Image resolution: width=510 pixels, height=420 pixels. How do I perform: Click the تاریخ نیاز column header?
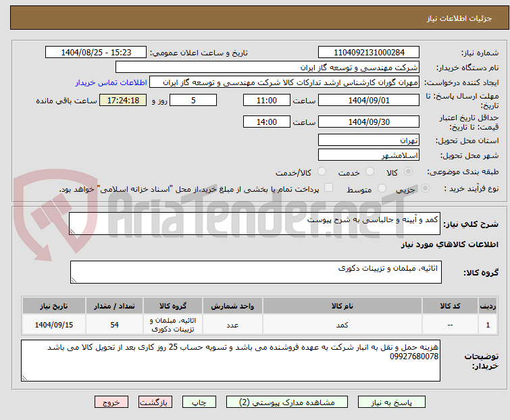pyautogui.click(x=53, y=306)
